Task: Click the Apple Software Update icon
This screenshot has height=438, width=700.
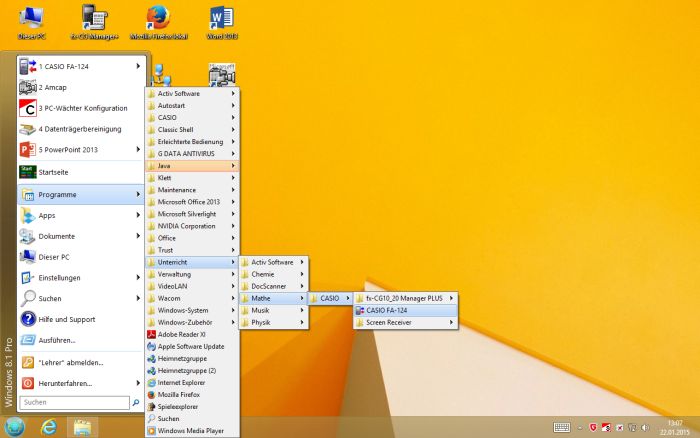Action: coord(151,346)
